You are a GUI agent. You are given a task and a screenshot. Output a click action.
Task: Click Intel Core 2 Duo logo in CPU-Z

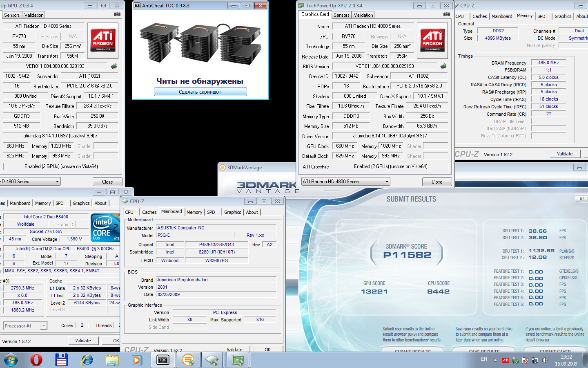point(105,227)
